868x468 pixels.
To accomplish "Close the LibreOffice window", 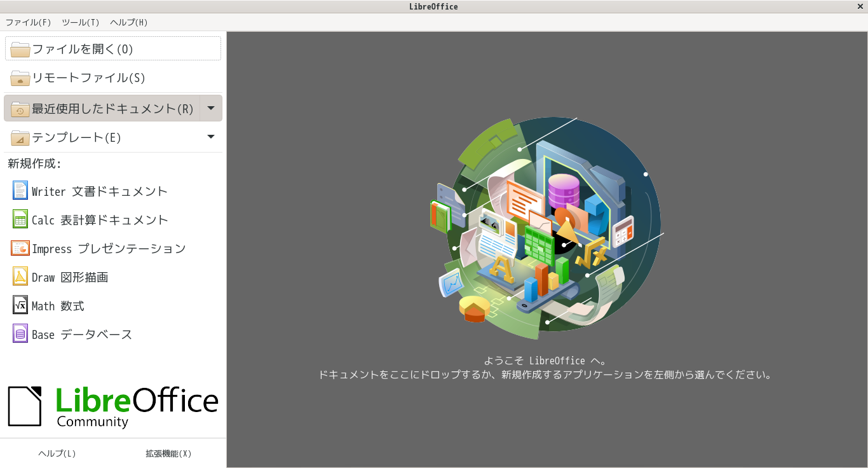I will click(860, 6).
